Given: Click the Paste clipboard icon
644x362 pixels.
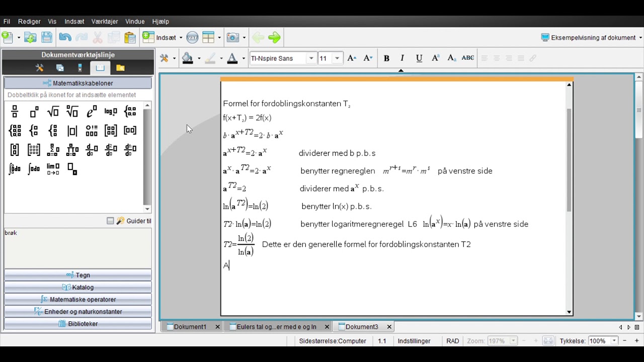Looking at the screenshot, I should coord(130,37).
